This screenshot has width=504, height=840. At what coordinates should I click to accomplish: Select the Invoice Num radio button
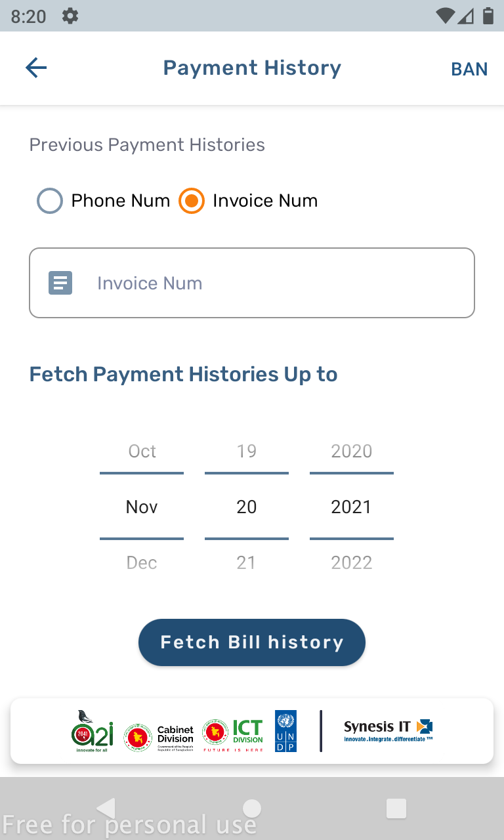coord(192,201)
